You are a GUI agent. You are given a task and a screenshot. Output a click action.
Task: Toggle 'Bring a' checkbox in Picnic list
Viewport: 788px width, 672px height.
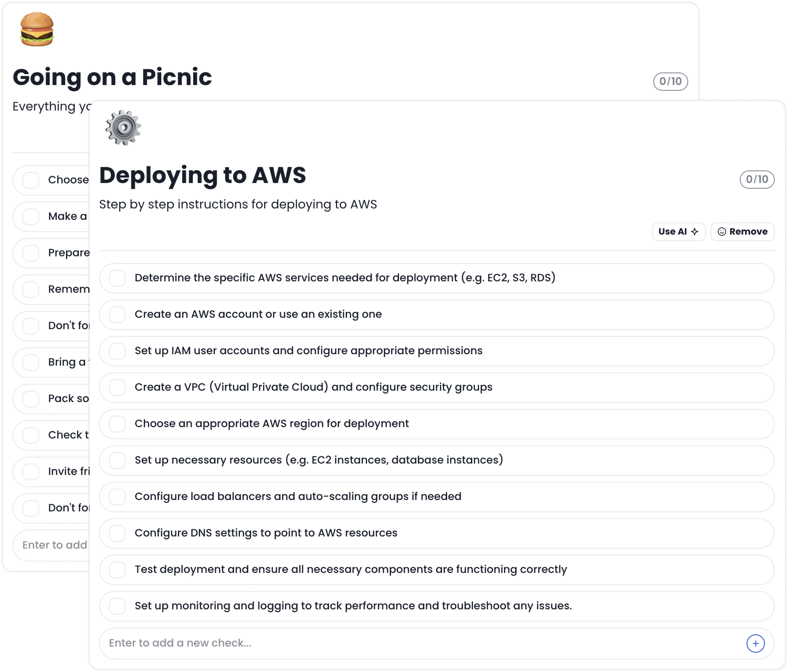coord(31,362)
